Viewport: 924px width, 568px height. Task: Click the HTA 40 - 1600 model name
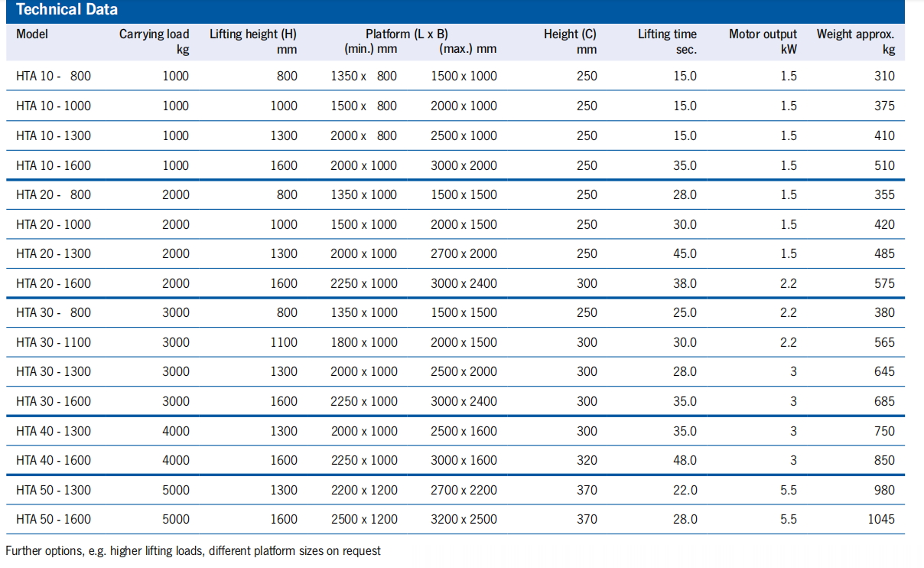[x=54, y=460]
